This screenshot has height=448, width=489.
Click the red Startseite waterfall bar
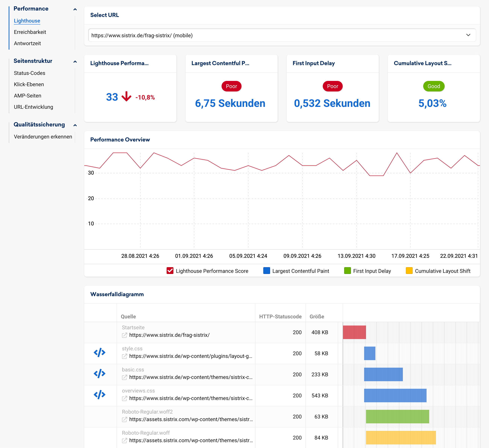tap(354, 332)
